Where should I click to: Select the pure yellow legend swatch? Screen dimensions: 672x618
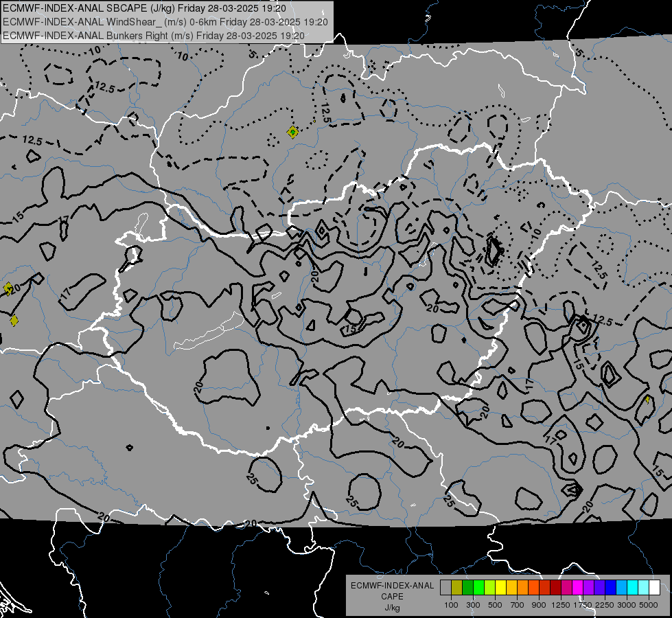click(500, 588)
